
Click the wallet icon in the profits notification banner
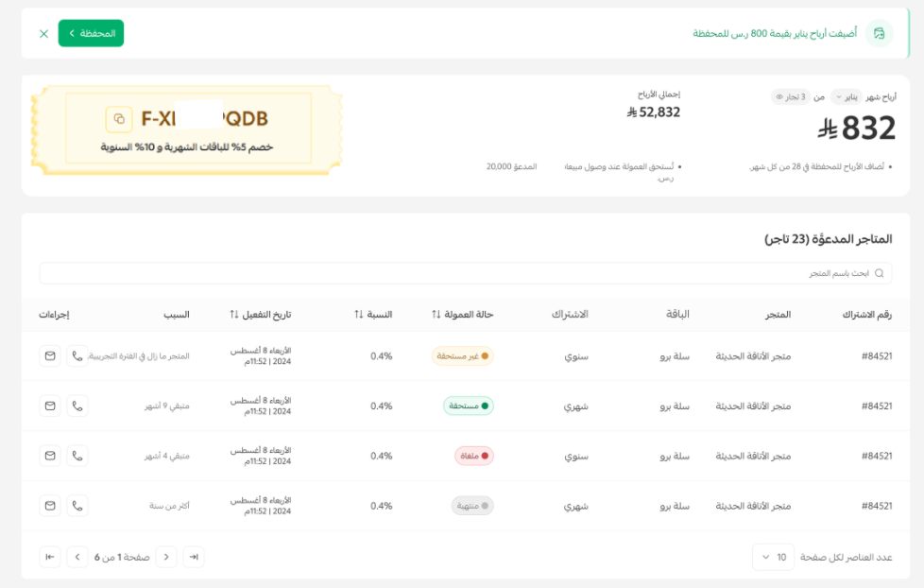pos(881,33)
